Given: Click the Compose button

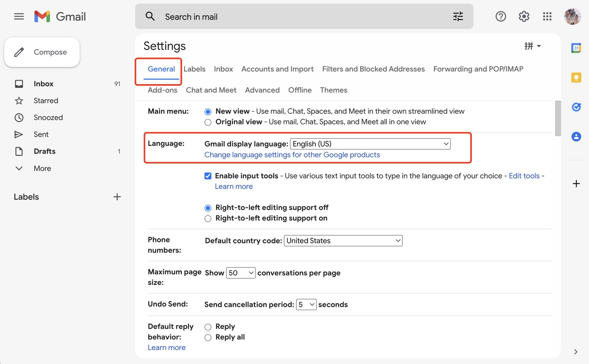Looking at the screenshot, I should tap(42, 52).
